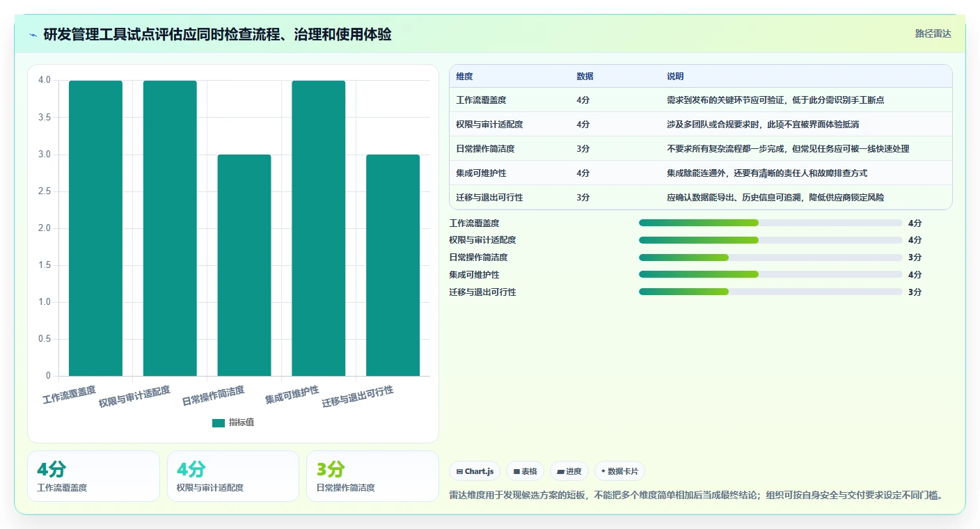
Task: Click the 维度 column header
Action: point(464,77)
